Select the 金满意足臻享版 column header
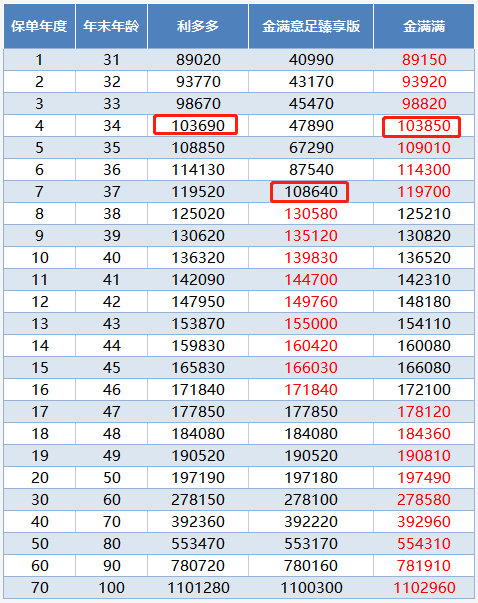Screen dimensions: 478x603 pos(311,27)
